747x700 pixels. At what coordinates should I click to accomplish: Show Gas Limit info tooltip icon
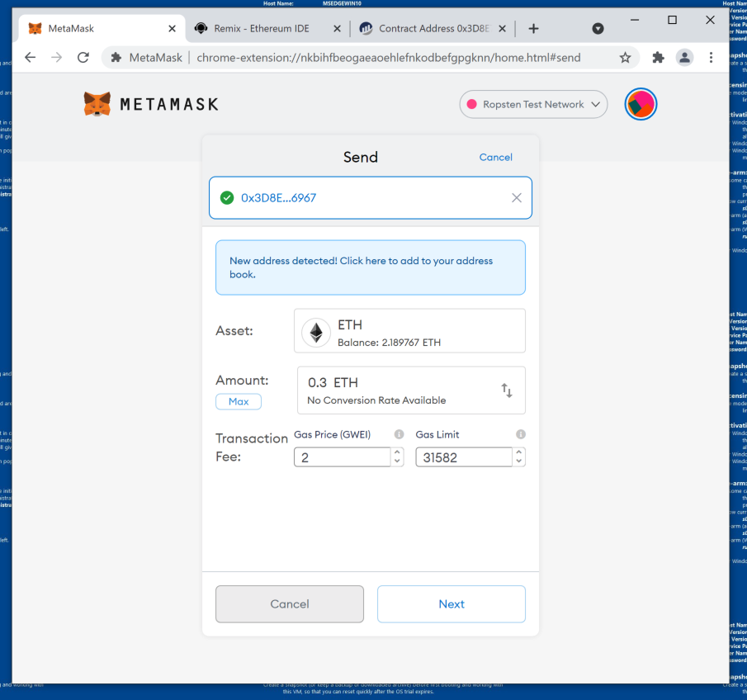tap(521, 434)
